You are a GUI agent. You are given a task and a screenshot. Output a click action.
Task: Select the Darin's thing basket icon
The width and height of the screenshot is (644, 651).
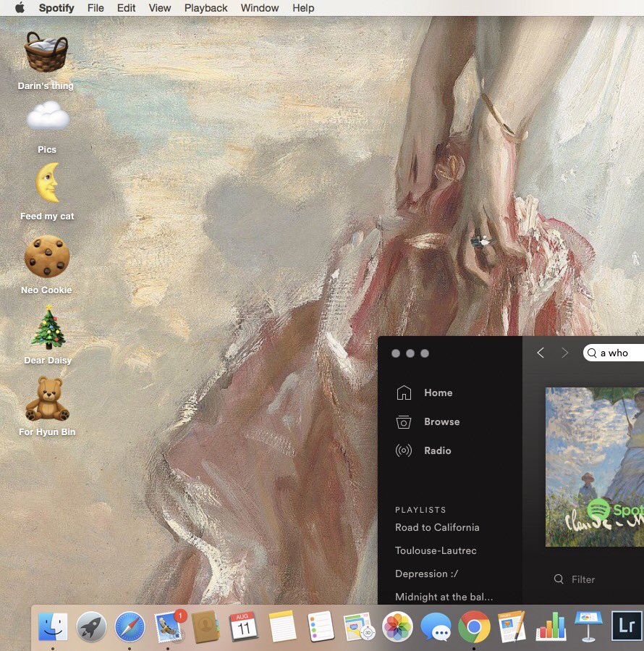point(46,52)
